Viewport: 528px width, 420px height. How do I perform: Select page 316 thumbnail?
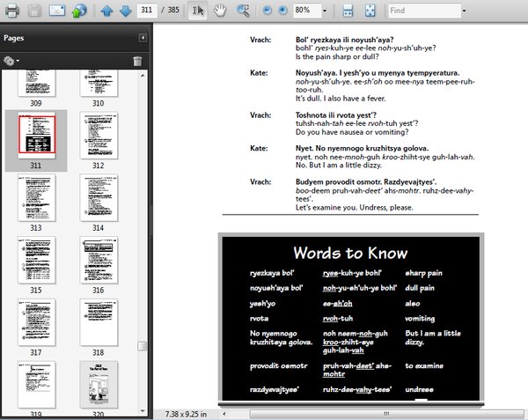click(98, 259)
